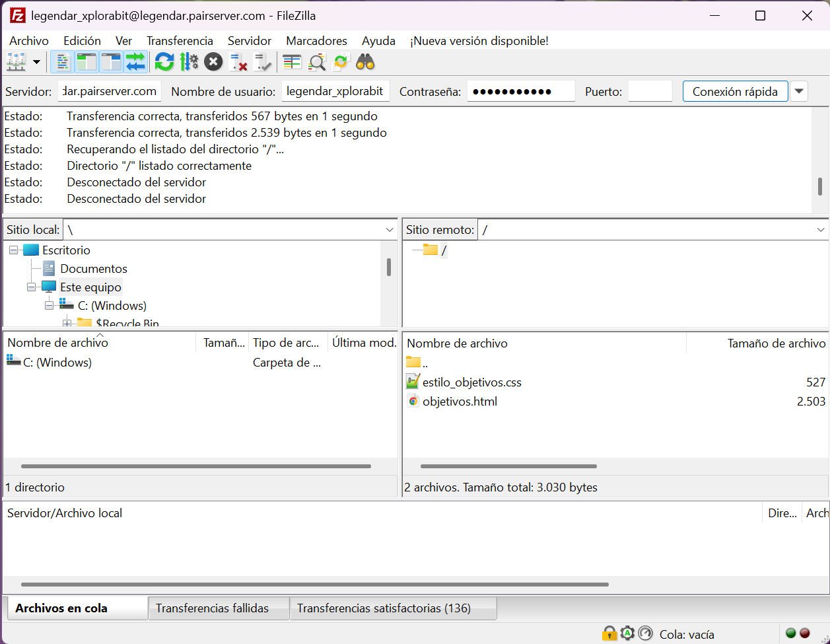Image resolution: width=830 pixels, height=644 pixels.
Task: Click into the Puerto input field
Action: pos(650,91)
